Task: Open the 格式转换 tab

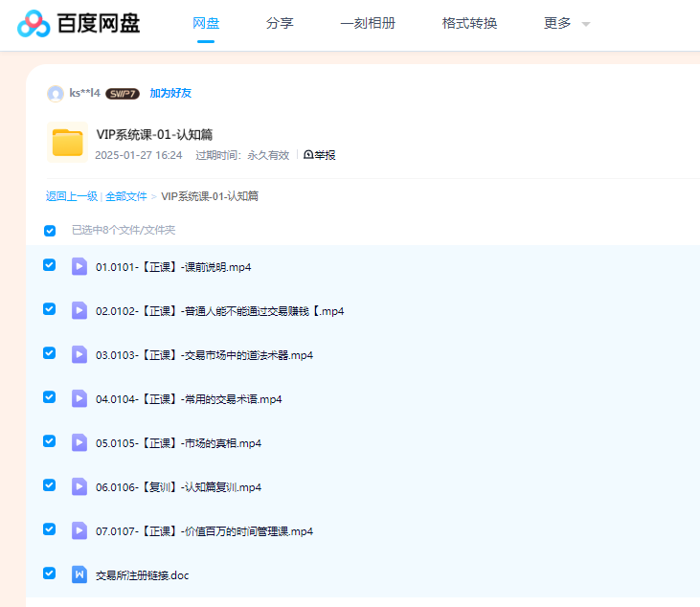Action: 469,23
